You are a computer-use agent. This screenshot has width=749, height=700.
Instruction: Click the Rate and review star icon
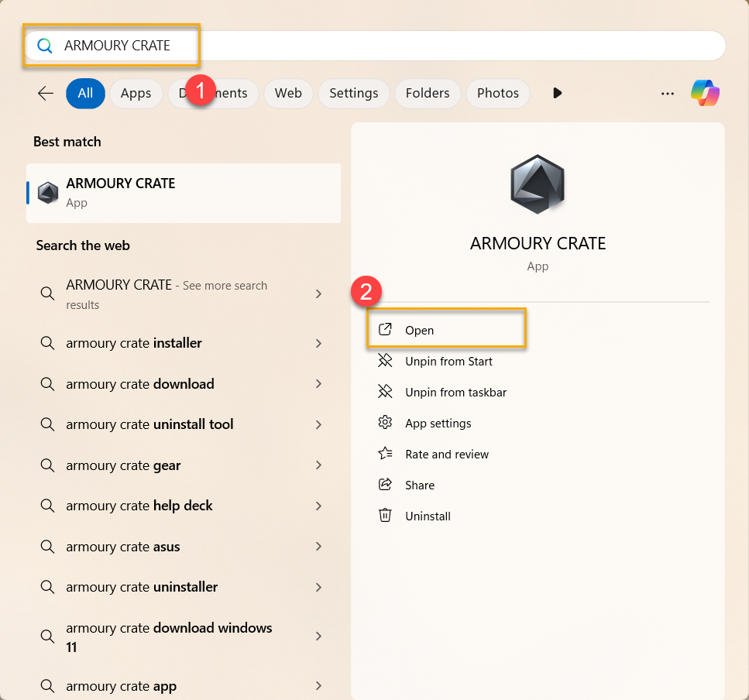(385, 454)
